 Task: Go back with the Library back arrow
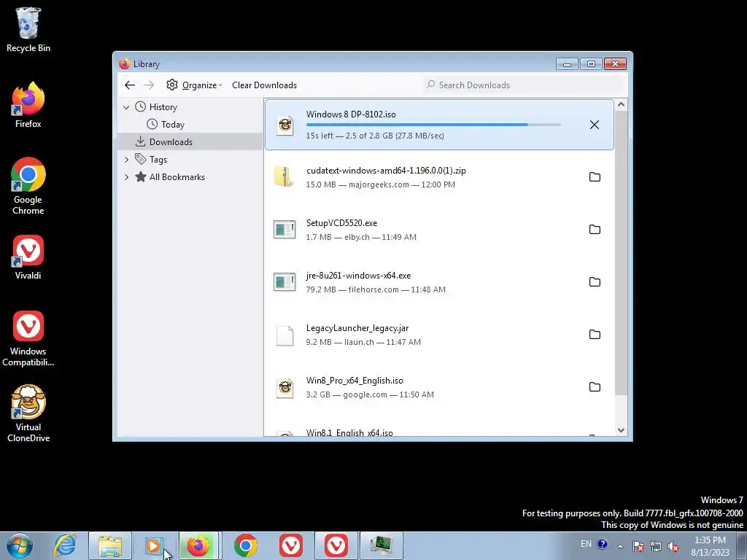pyautogui.click(x=130, y=85)
